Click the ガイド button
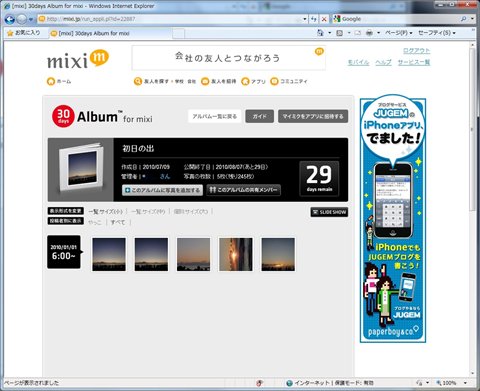The width and height of the screenshot is (480, 391). click(259, 116)
